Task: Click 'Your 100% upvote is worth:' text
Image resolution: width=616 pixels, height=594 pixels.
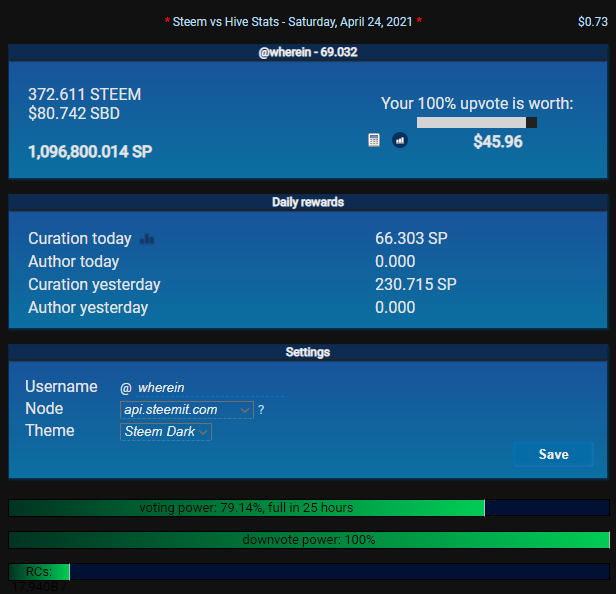Action: (477, 104)
